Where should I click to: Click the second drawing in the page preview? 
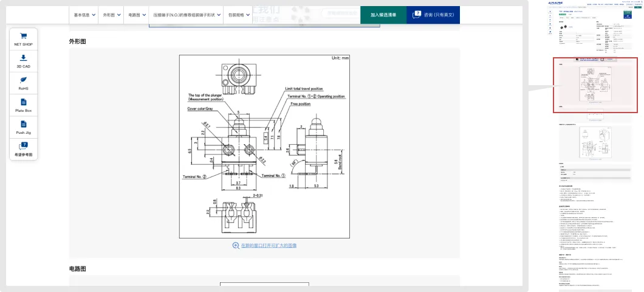(x=595, y=144)
